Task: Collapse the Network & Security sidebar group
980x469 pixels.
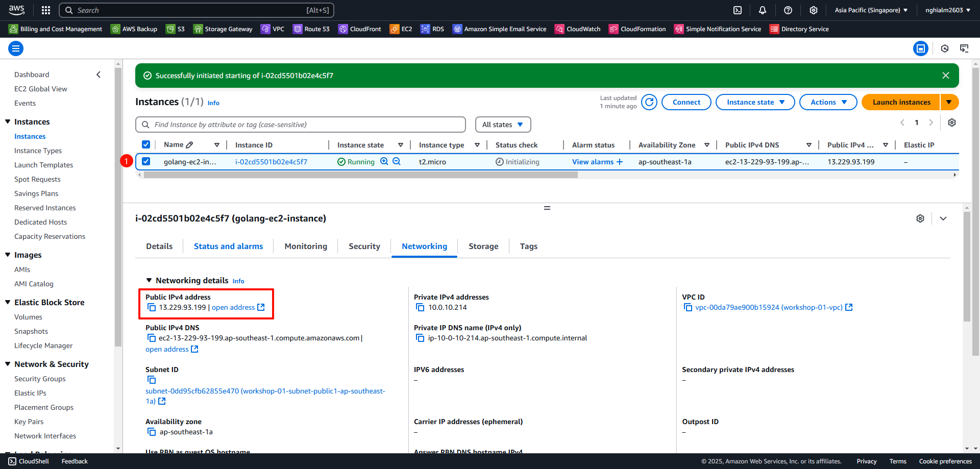Action: point(8,364)
